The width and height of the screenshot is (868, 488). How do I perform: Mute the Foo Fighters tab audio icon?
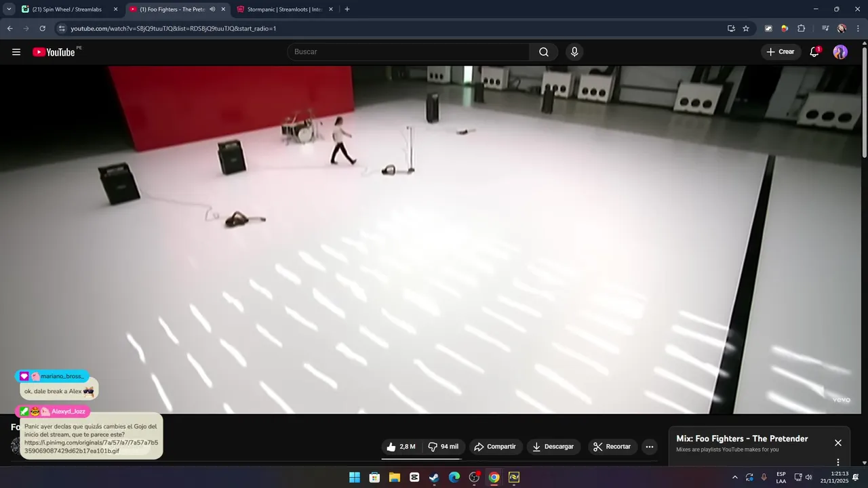point(212,9)
